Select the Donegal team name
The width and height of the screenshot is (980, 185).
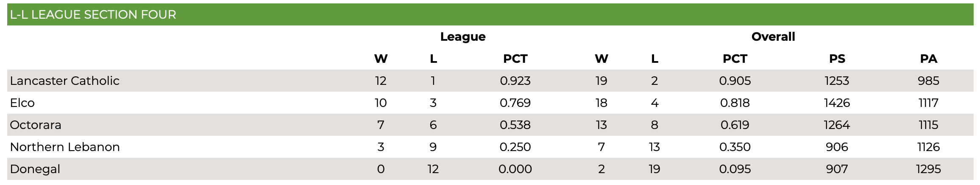coord(35,169)
